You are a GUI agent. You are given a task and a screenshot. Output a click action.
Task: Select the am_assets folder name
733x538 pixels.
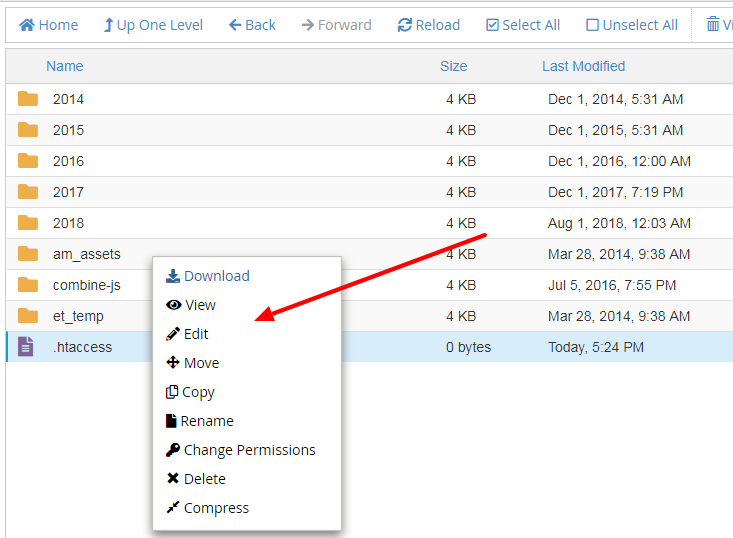[x=87, y=254]
